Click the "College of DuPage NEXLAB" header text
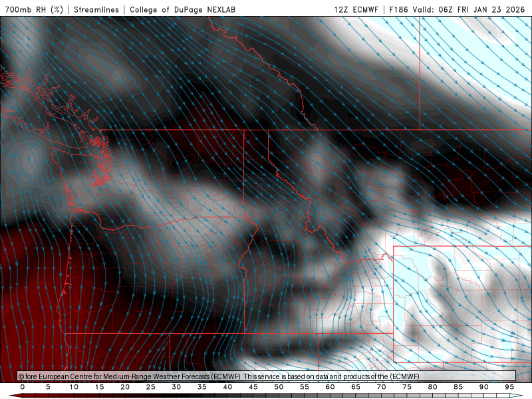This screenshot has height=399, width=532. click(182, 9)
